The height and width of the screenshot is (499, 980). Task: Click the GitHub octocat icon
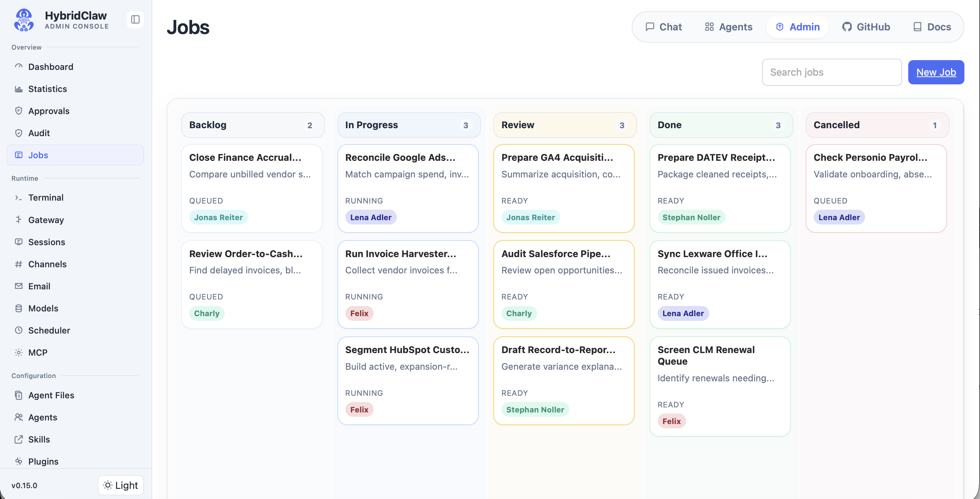pyautogui.click(x=847, y=26)
